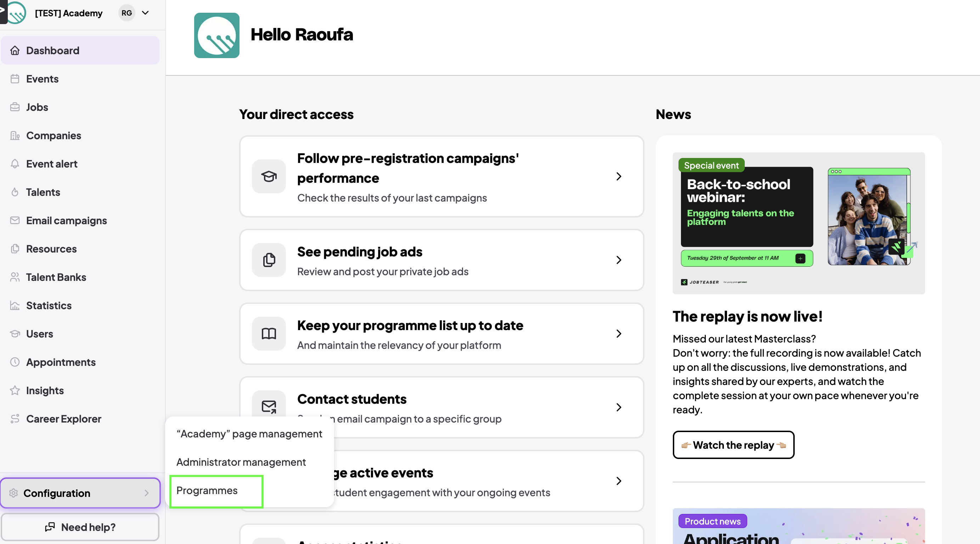
Task: Open the Events calendar icon in sidebar
Action: (15, 79)
